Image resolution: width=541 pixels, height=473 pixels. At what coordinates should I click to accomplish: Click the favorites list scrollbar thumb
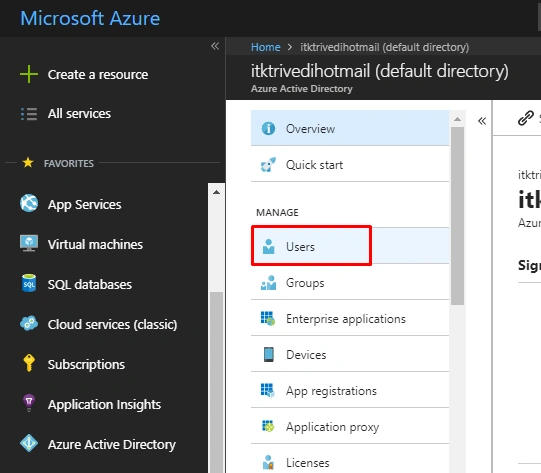[216, 381]
